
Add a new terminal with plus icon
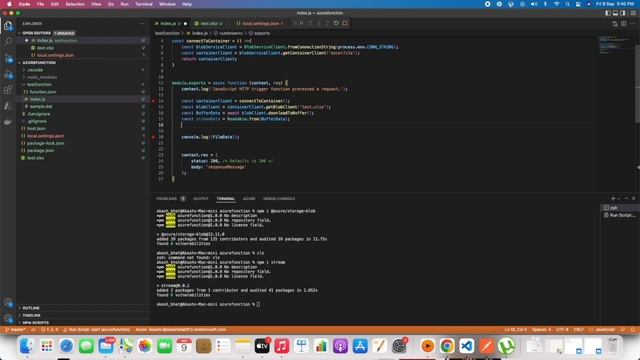tap(613, 198)
